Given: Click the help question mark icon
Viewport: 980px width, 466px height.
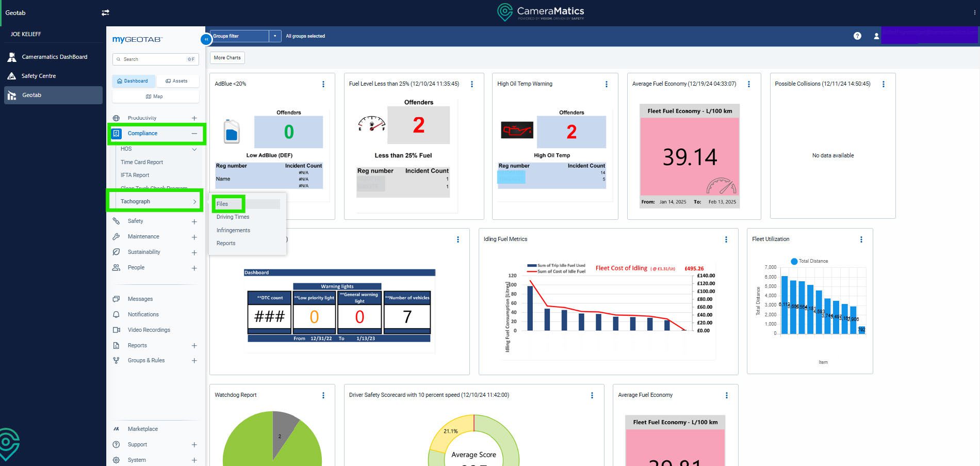Looking at the screenshot, I should coord(857,36).
